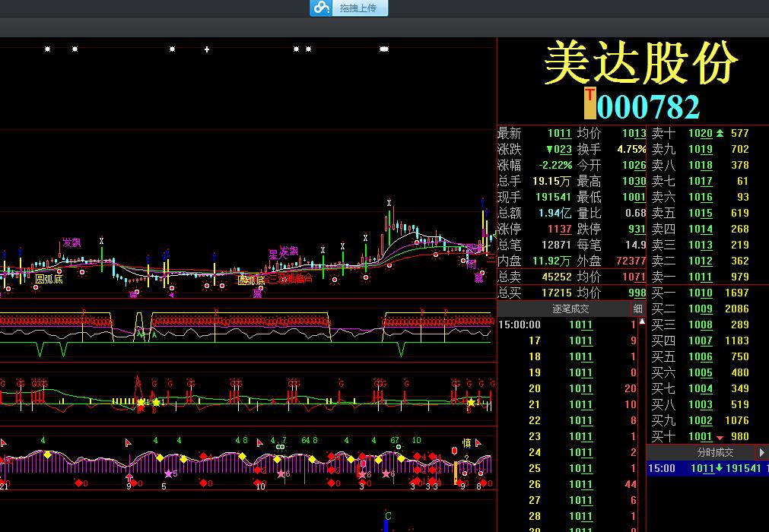769x532 pixels.
Task: Click the 最新 price value 1011
Action: pos(560,133)
